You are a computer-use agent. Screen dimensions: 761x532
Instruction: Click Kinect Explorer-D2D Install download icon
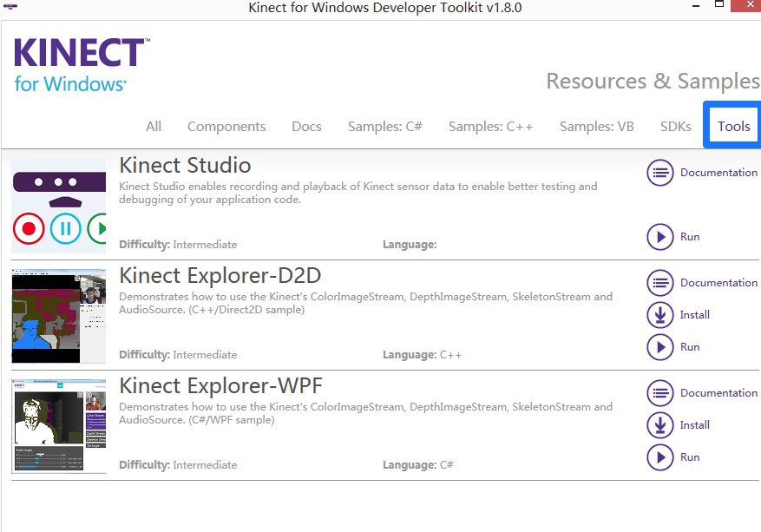[x=660, y=315]
